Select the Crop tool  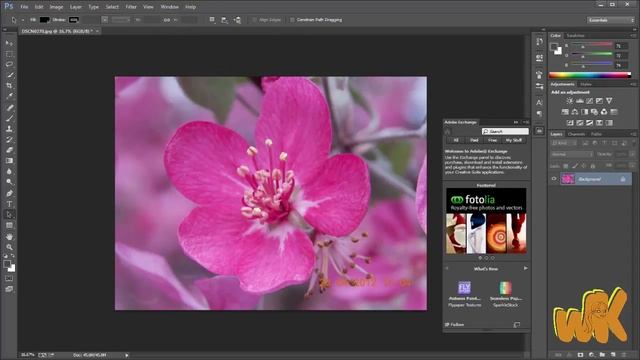click(x=9, y=86)
